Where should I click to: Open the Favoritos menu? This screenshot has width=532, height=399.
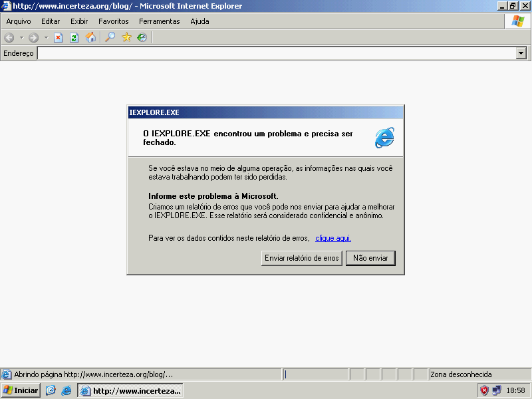point(113,21)
